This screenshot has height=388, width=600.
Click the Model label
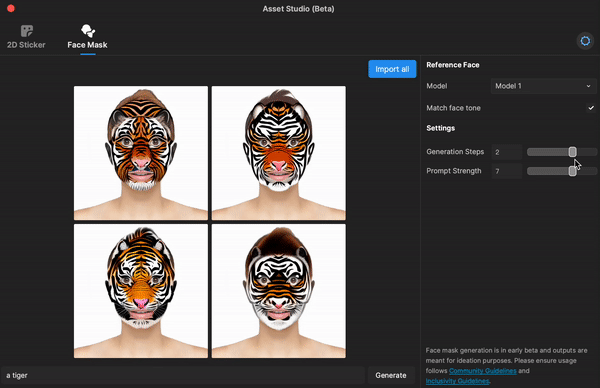(x=437, y=86)
